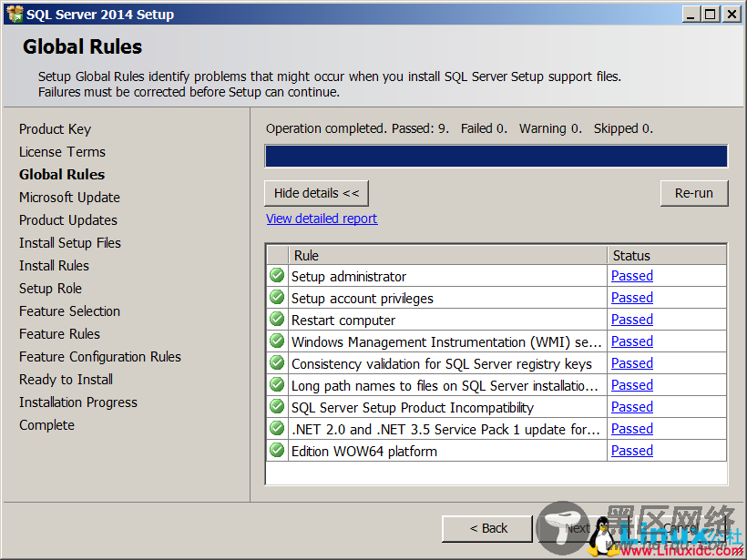Select the Install Setup Files step
747x560 pixels.
[x=70, y=243]
